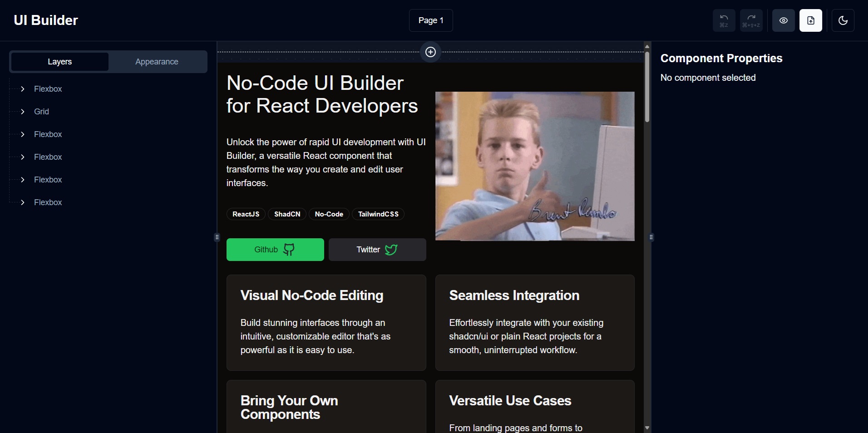Select the Flexbox label above Grid
Screen dimensions: 868x433
point(48,89)
